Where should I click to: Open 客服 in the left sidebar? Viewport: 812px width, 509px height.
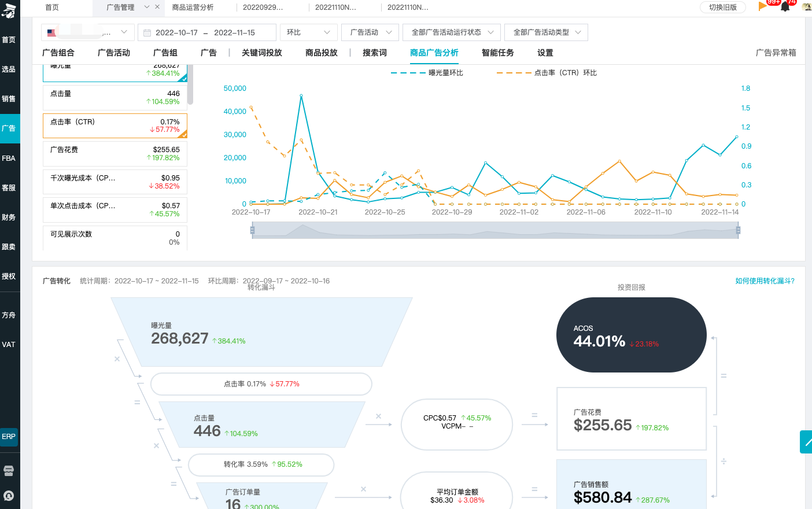(9, 188)
